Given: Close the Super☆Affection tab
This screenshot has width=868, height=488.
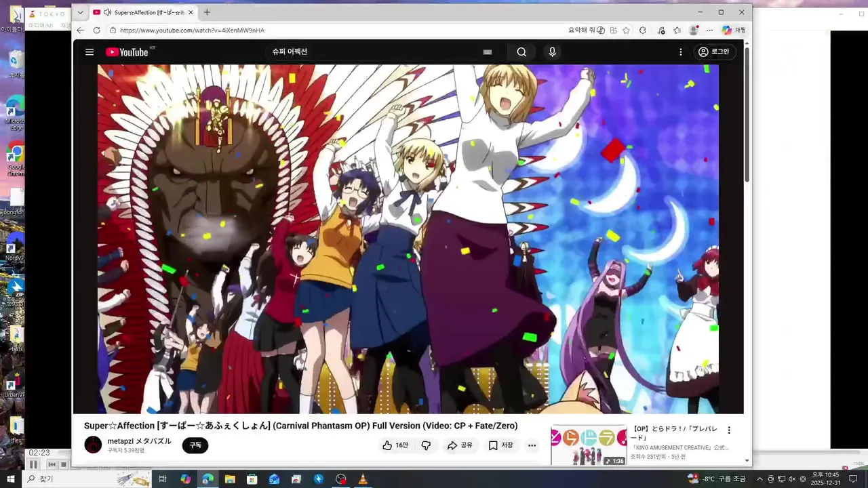Looking at the screenshot, I should 191,12.
